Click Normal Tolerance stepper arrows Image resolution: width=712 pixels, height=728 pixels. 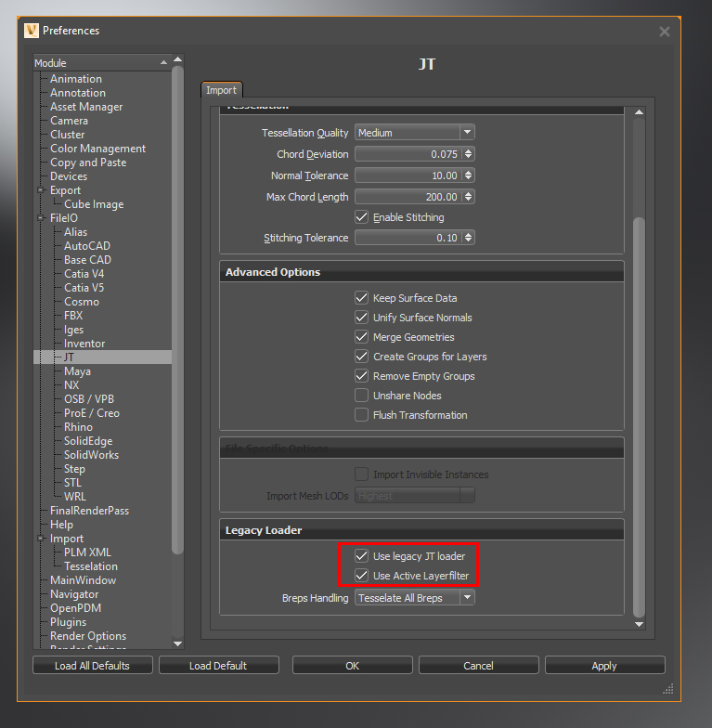[468, 175]
